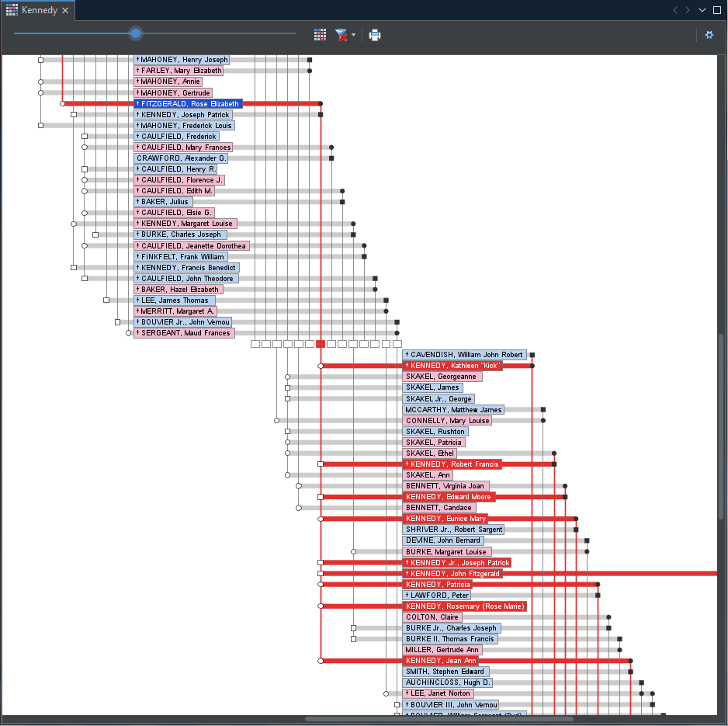Select KENNEDY, Edward Moore
This screenshot has width=728, height=726.
(449, 496)
